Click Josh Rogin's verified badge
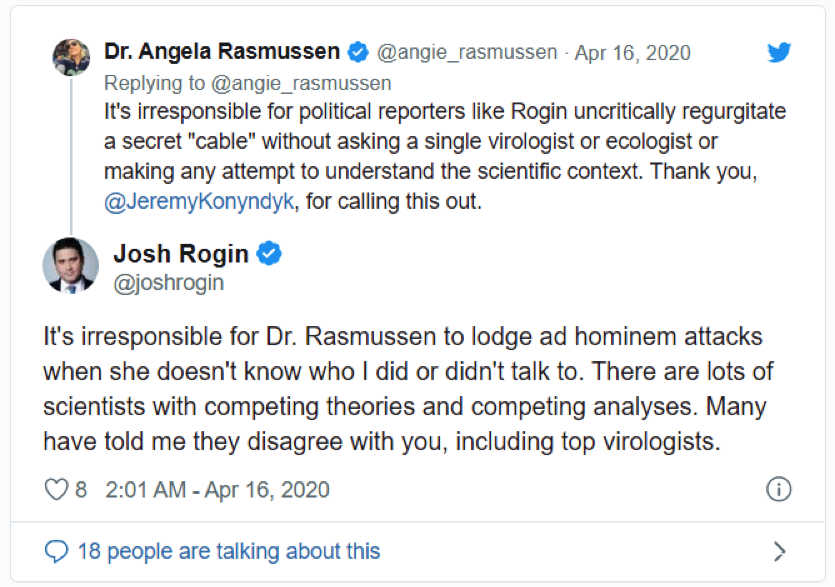 [269, 254]
